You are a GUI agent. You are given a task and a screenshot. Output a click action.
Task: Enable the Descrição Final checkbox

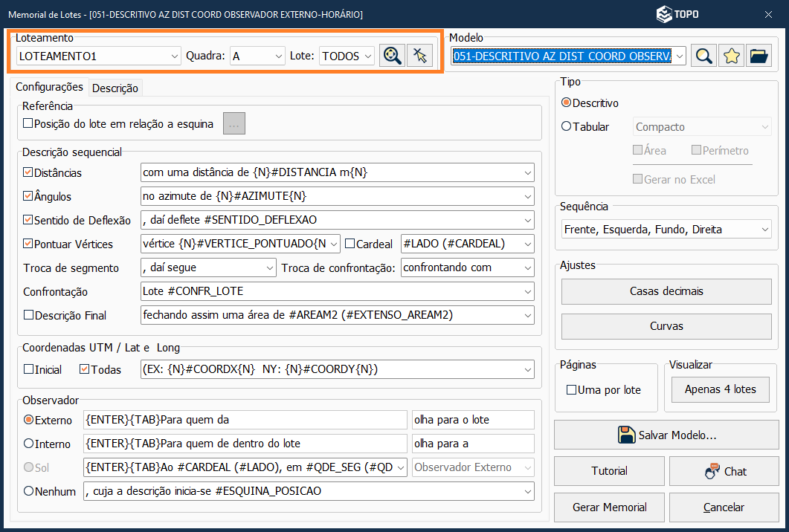(x=28, y=315)
